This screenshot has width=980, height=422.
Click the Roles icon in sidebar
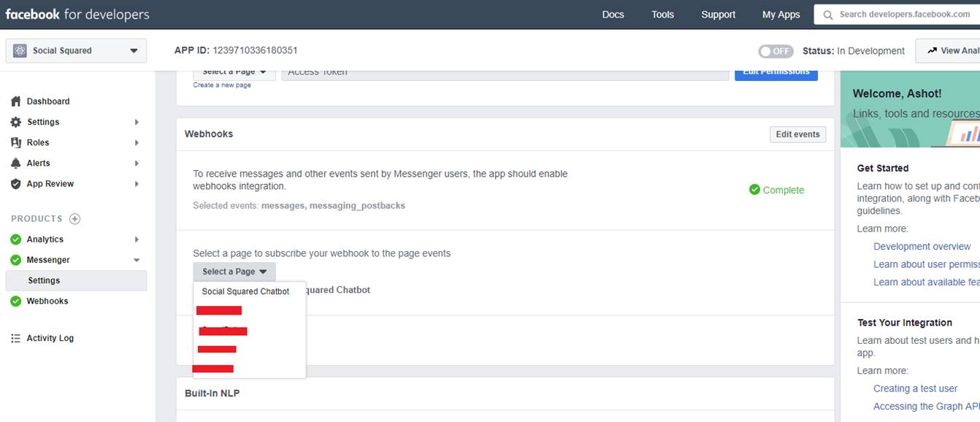pos(16,142)
